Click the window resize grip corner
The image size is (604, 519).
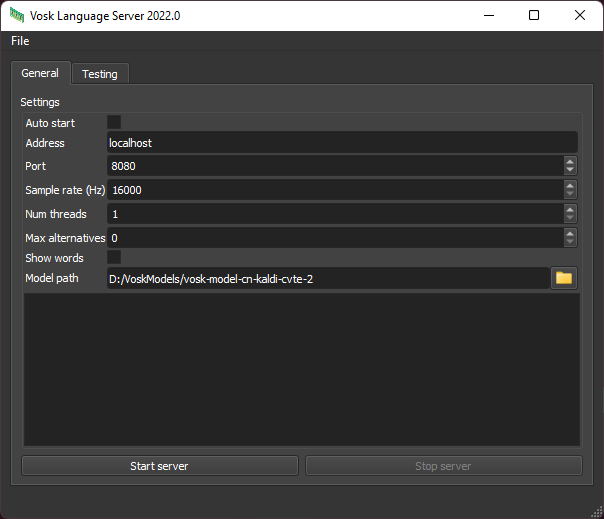pyautogui.click(x=597, y=512)
